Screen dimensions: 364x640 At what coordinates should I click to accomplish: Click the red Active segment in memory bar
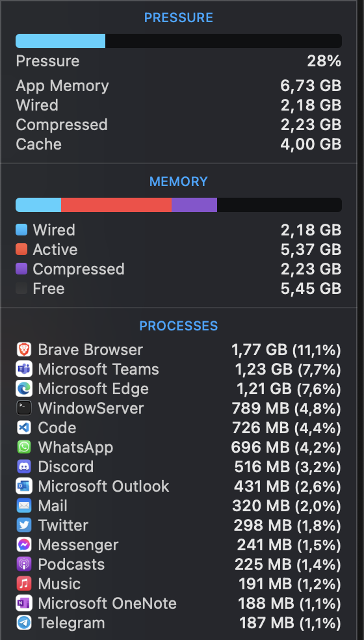click(116, 205)
